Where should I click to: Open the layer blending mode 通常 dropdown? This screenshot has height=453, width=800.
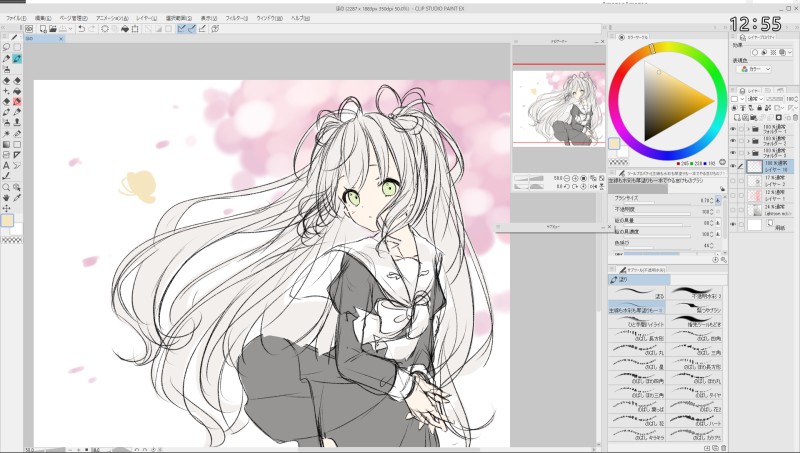[x=756, y=99]
